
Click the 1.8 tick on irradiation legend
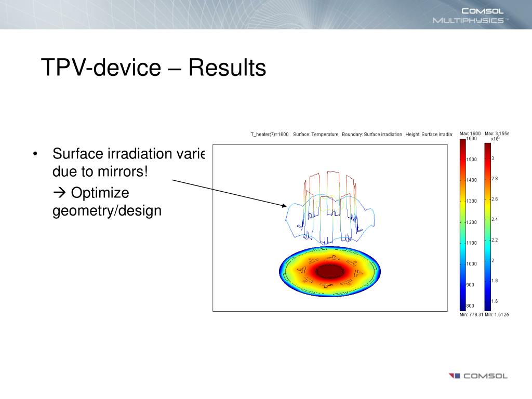click(x=495, y=281)
